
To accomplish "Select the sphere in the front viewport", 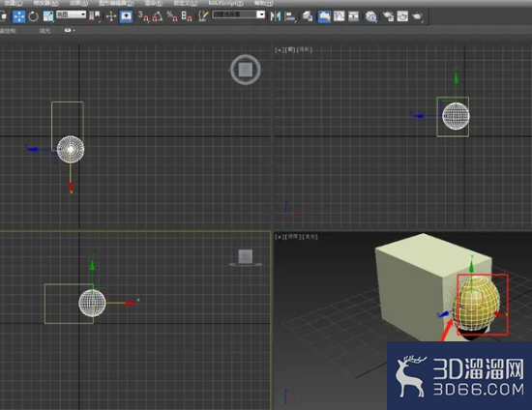I will pos(456,116).
